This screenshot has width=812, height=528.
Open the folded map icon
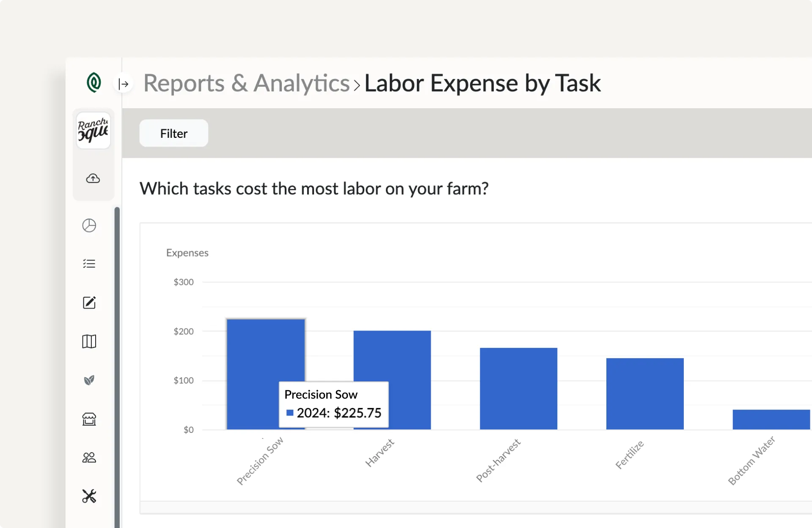point(89,341)
